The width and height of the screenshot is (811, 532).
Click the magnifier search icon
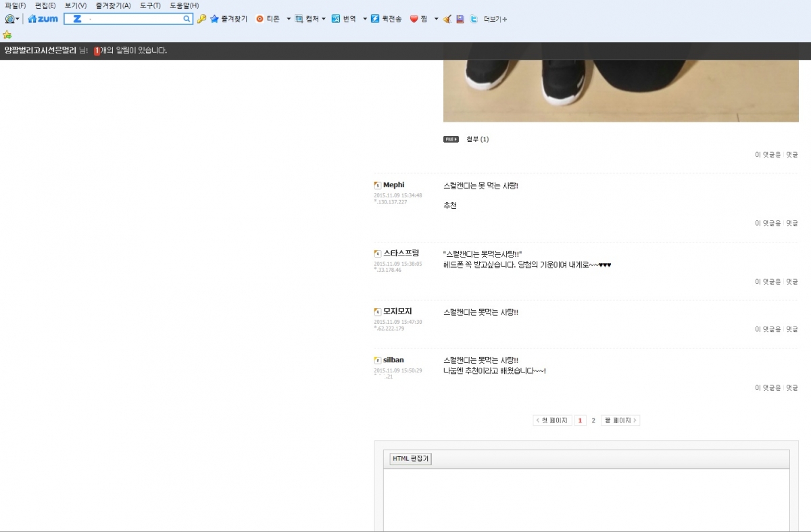coord(187,19)
